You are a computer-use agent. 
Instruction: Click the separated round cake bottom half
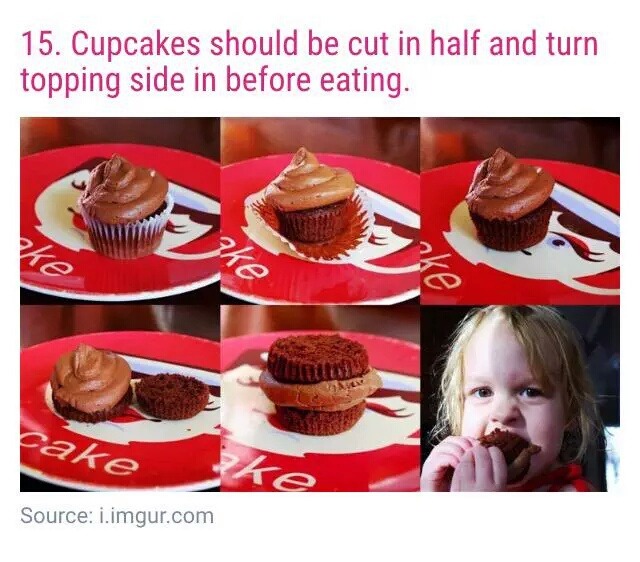click(x=172, y=397)
